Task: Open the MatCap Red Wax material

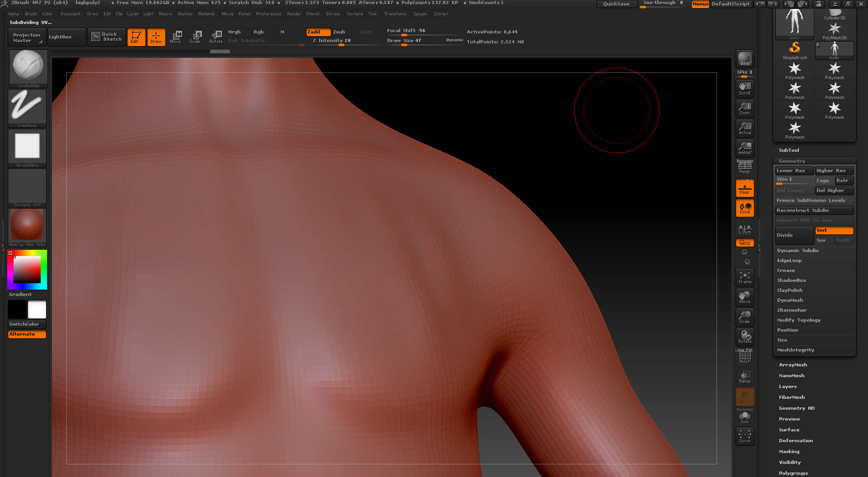Action: coord(27,228)
